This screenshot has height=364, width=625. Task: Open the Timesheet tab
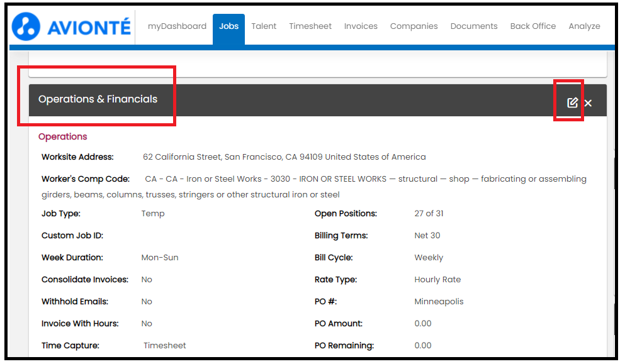coord(310,26)
